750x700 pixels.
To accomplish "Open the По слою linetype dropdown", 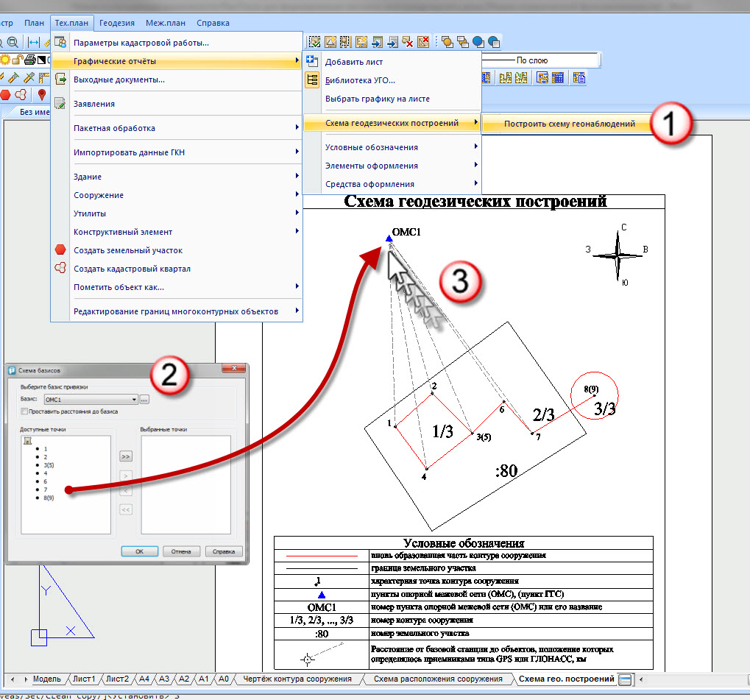I will click(x=541, y=60).
